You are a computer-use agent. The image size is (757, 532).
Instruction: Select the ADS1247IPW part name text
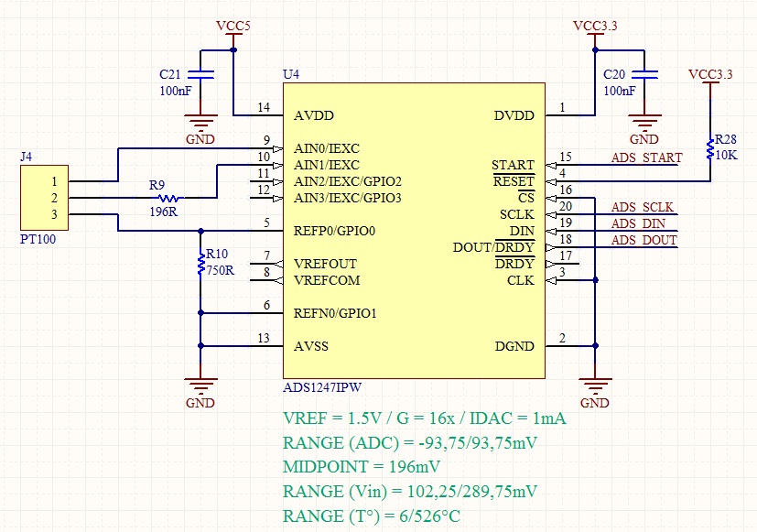click(x=322, y=387)
